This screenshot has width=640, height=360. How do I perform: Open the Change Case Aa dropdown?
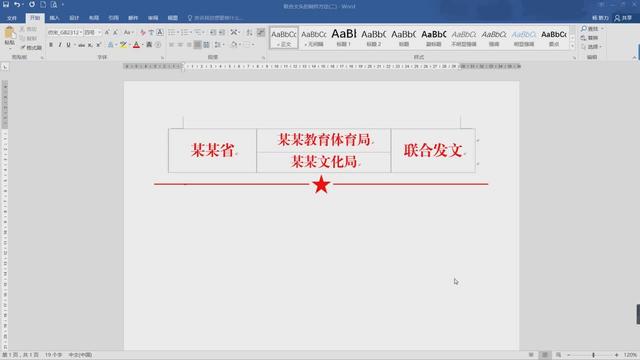pos(128,32)
